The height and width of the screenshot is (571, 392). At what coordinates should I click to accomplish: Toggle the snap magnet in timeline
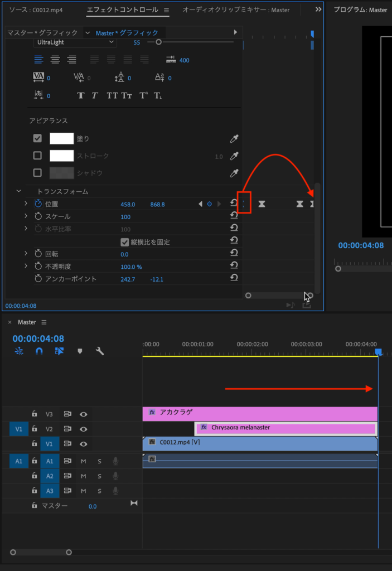[39, 351]
